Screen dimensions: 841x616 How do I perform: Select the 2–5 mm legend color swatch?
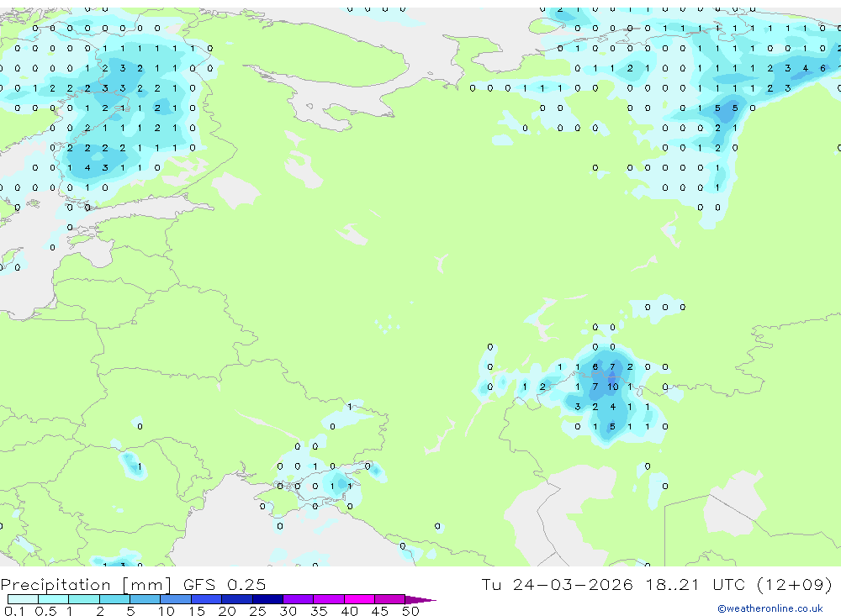click(114, 599)
